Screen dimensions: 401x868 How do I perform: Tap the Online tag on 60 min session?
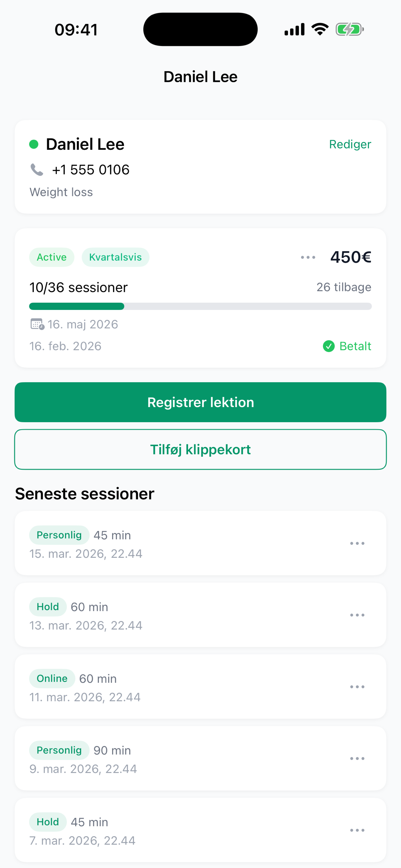[x=52, y=679]
